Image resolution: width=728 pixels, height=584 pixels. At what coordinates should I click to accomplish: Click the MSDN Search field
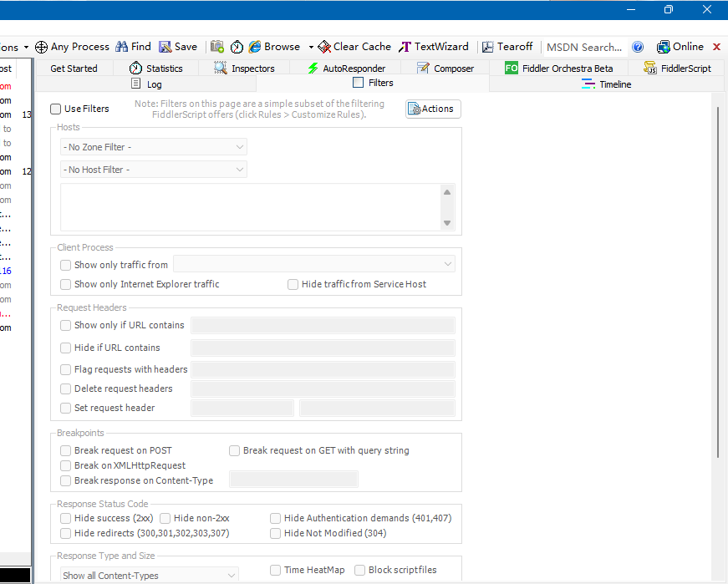585,47
